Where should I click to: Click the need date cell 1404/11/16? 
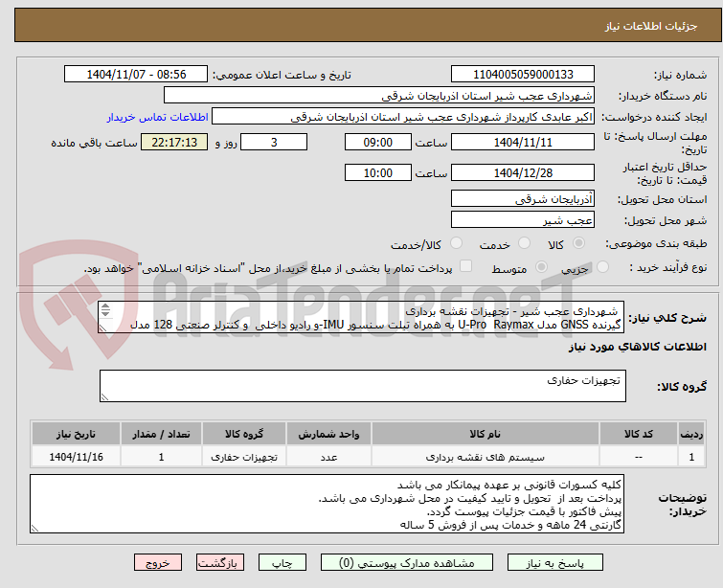click(x=76, y=457)
